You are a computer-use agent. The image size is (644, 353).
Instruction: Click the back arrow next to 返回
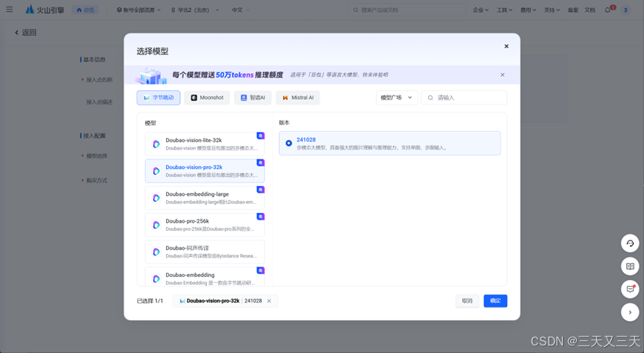(16, 33)
